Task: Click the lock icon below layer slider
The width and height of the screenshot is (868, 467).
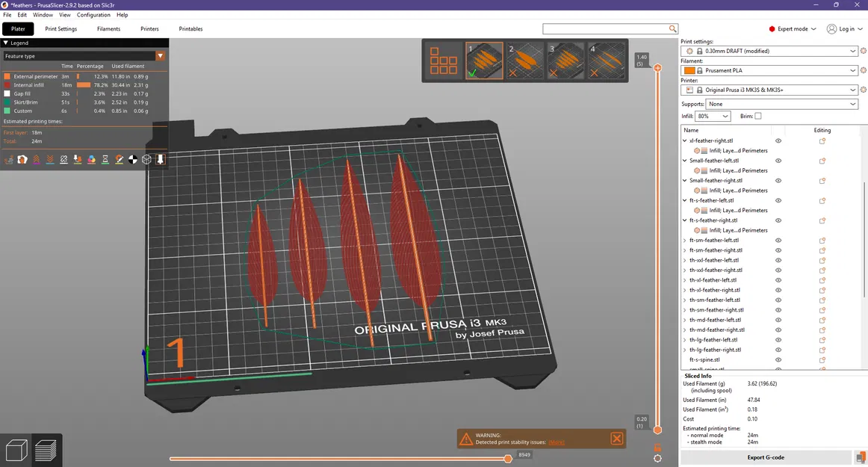Action: pyautogui.click(x=657, y=447)
